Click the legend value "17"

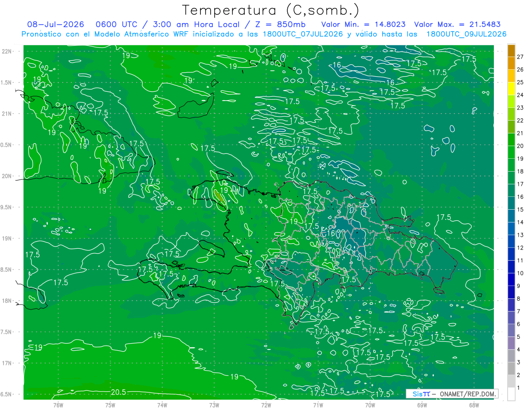520,184
